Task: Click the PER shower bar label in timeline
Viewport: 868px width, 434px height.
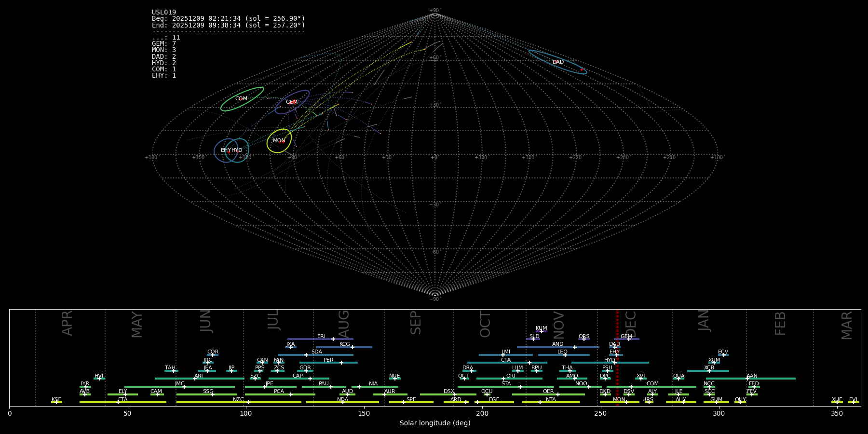Action: pyautogui.click(x=328, y=360)
